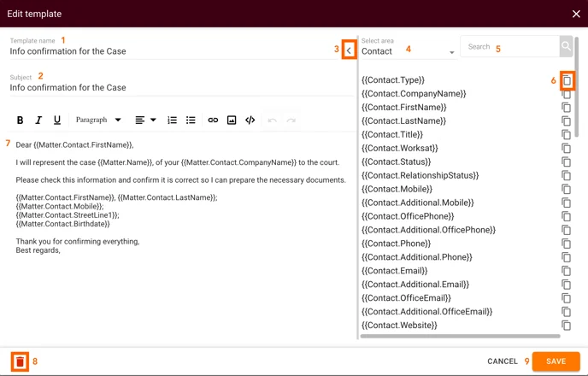Click the Subject input field
Screen dimensions: 588x376
point(182,88)
